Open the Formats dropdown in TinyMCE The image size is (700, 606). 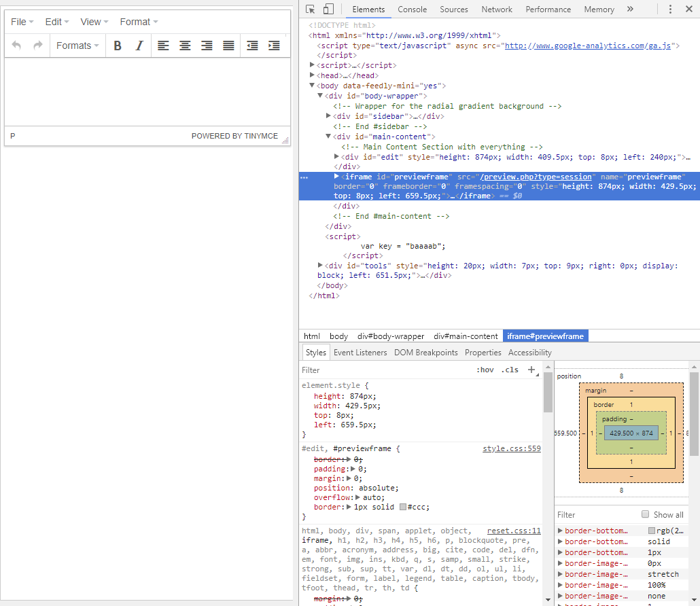point(77,46)
